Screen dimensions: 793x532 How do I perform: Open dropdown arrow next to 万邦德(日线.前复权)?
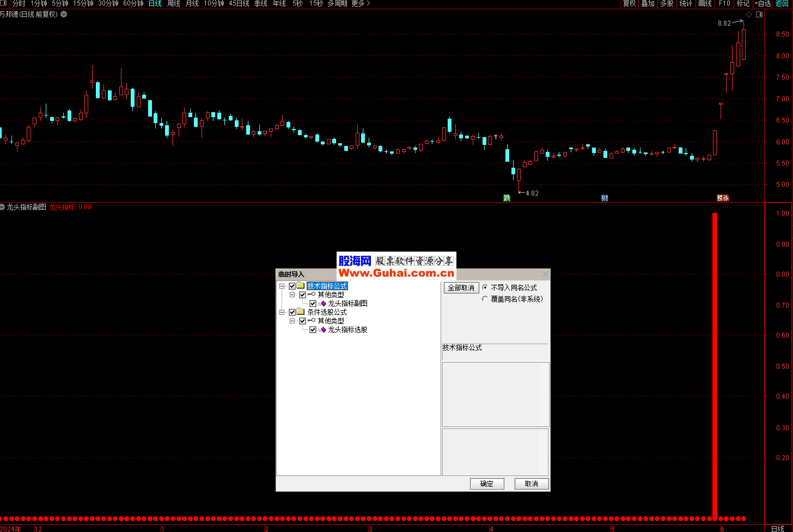(64, 14)
